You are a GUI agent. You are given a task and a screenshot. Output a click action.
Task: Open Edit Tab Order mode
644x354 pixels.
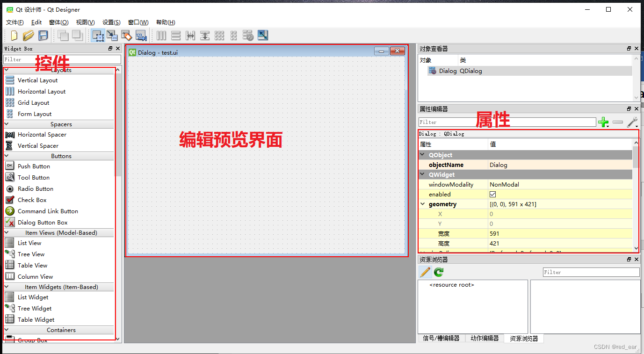pyautogui.click(x=141, y=36)
